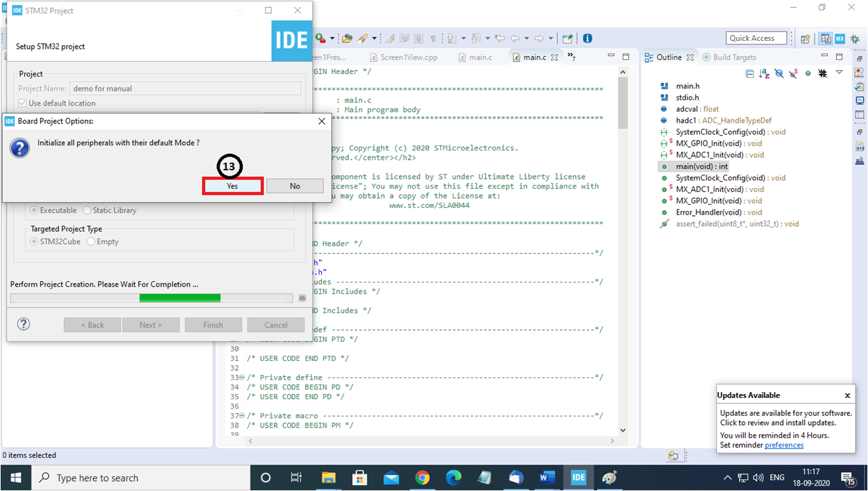Toggle Hide Static Members in Outline toolbar

[793, 73]
